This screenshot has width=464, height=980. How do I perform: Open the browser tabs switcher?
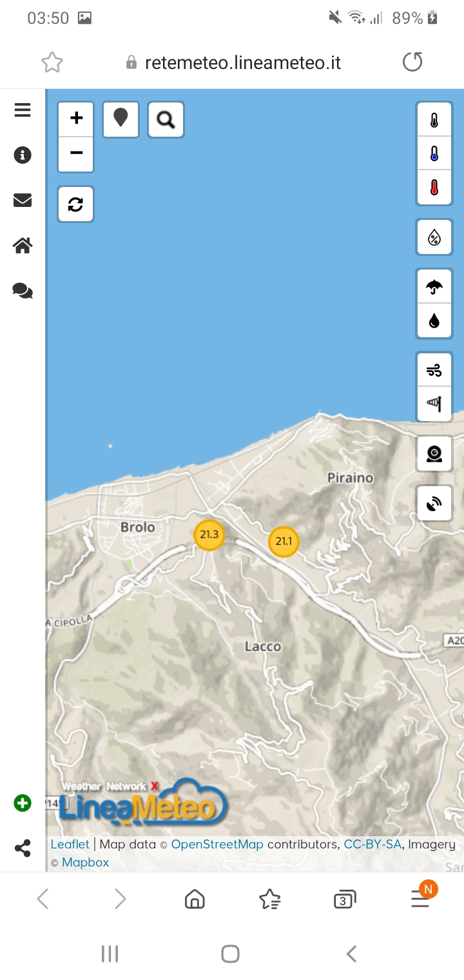click(345, 899)
